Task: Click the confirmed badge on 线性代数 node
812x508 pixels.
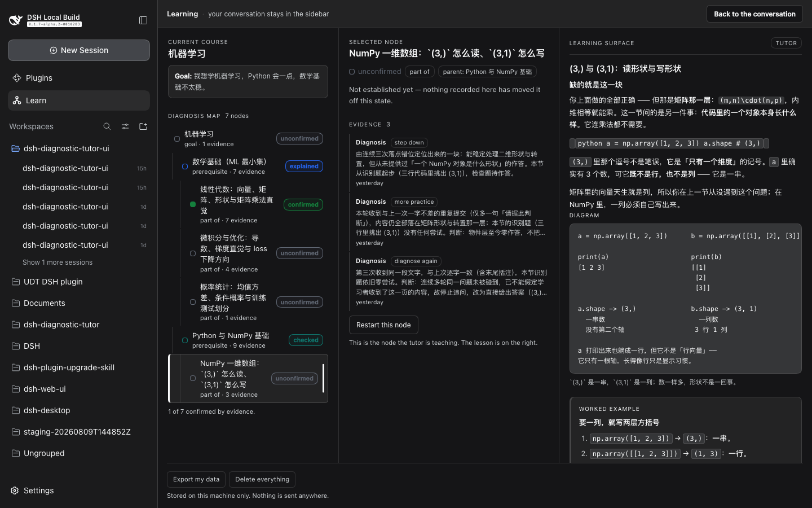Action: click(x=303, y=205)
